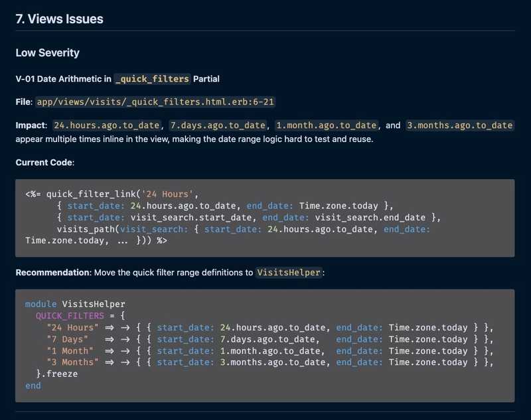Click the sentence 'appear multiple times inline in the view'
The width and height of the screenshot is (531, 420).
click(x=92, y=139)
